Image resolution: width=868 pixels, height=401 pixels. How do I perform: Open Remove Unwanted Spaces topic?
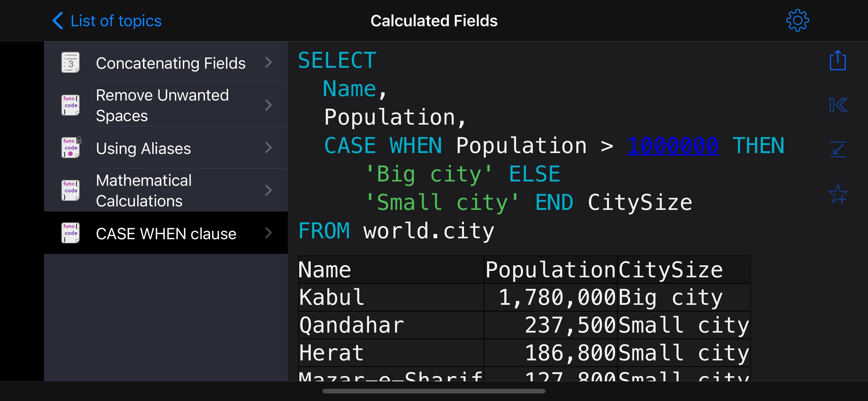click(162, 105)
